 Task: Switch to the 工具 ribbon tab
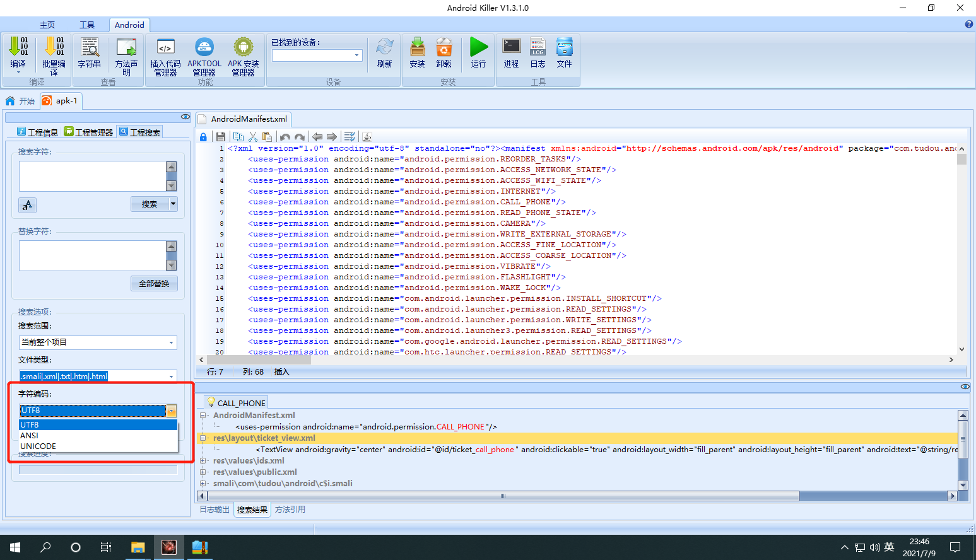[x=87, y=25]
